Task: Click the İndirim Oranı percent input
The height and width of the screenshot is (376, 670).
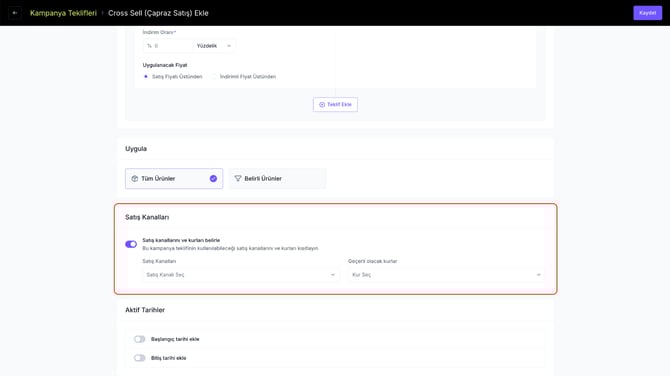Action: (168, 46)
